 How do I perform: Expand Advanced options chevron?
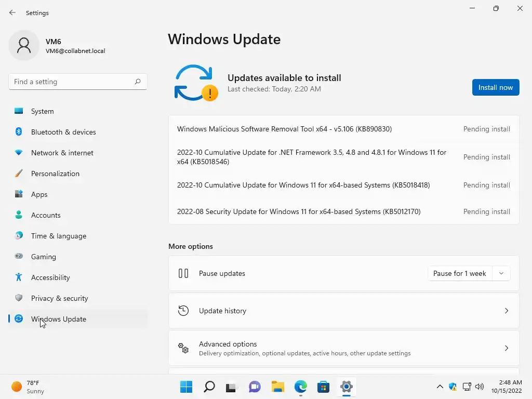[506, 348]
